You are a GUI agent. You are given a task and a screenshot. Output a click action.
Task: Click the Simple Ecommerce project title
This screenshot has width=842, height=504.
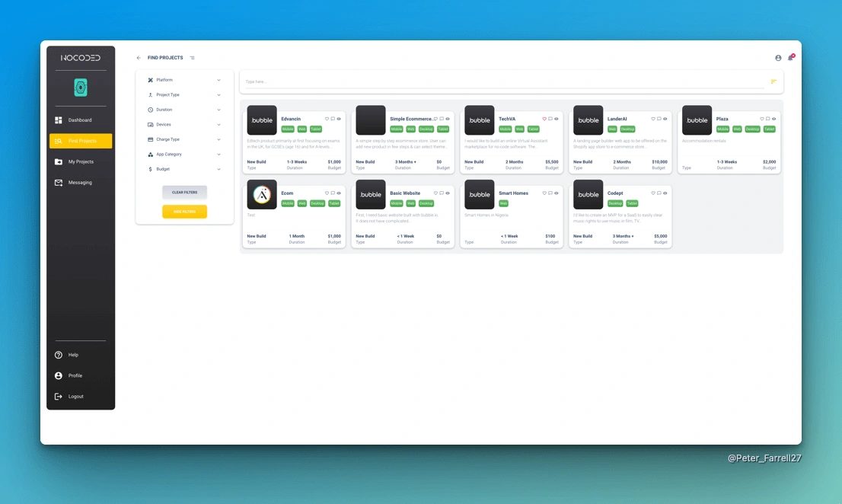(411, 120)
